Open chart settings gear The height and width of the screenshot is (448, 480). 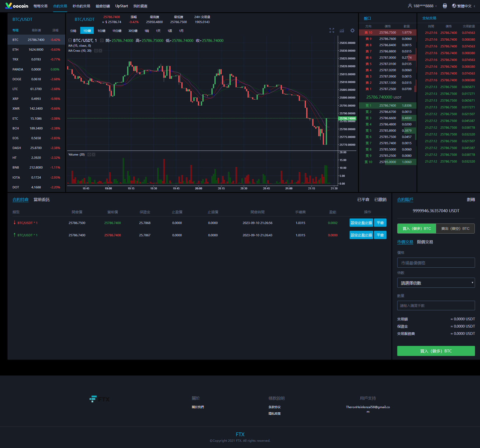tap(352, 30)
